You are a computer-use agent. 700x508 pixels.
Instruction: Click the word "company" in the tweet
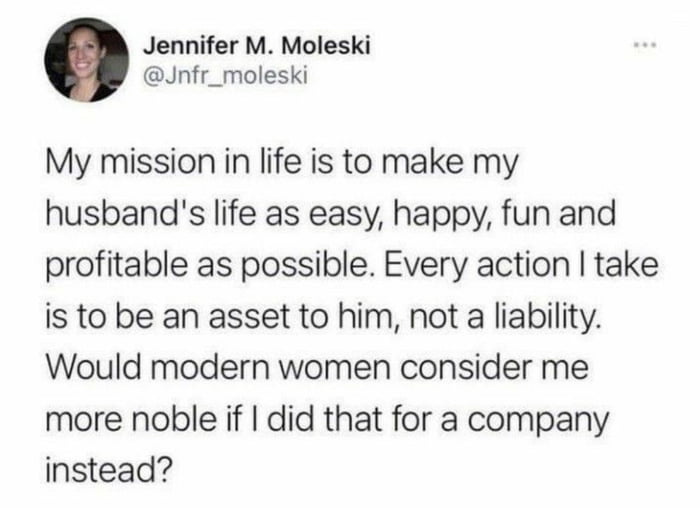(533, 422)
